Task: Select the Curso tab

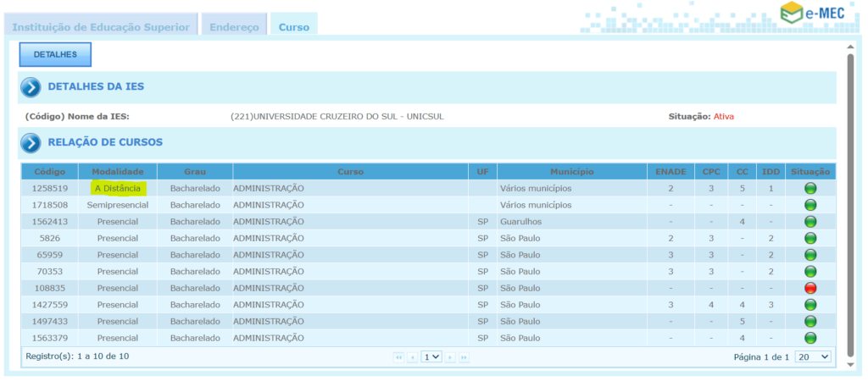Action: 294,27
